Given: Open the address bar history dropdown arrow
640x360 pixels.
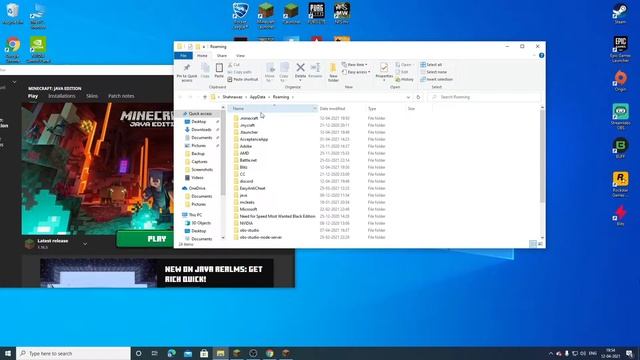Looking at the screenshot, I should pos(408,97).
